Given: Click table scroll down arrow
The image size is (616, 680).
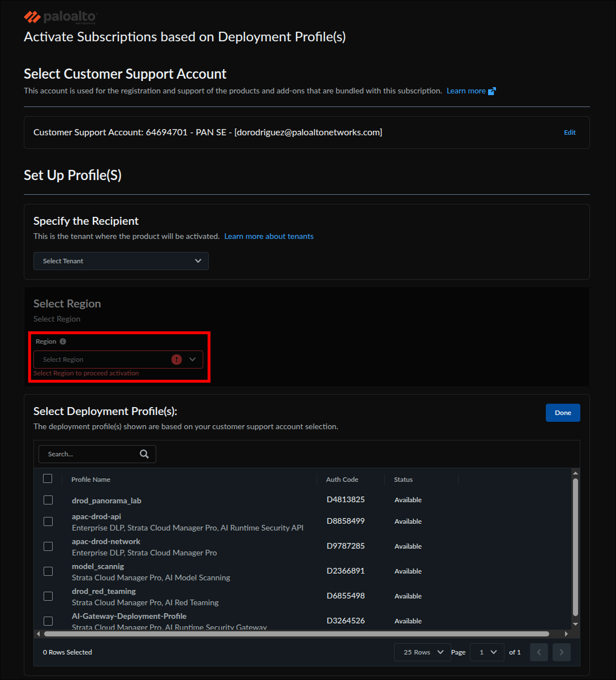Looking at the screenshot, I should click(575, 624).
